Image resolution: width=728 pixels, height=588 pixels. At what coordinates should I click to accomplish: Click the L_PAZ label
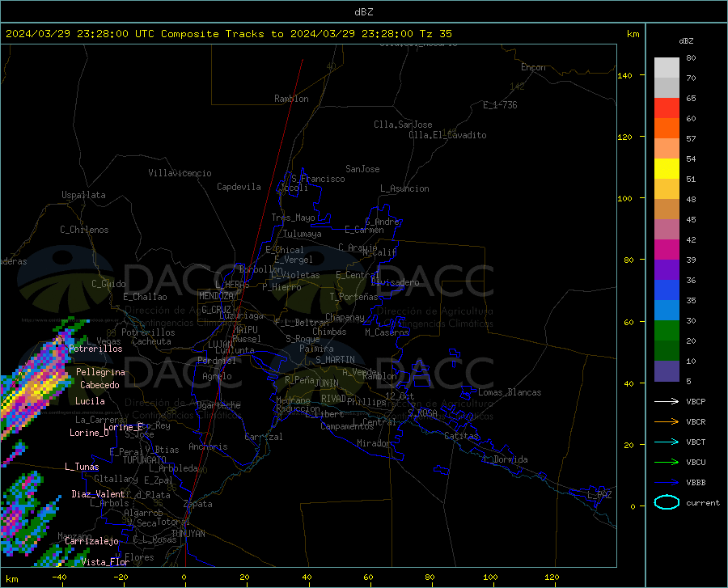point(599,495)
